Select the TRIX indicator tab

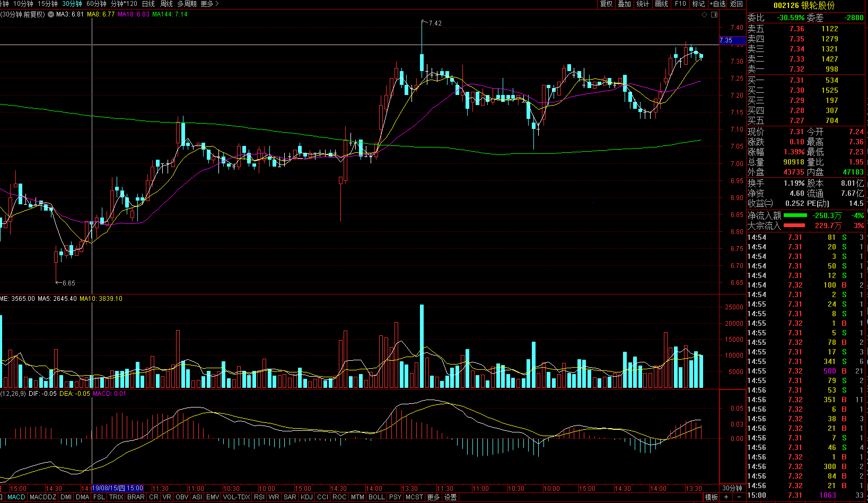coord(116,497)
